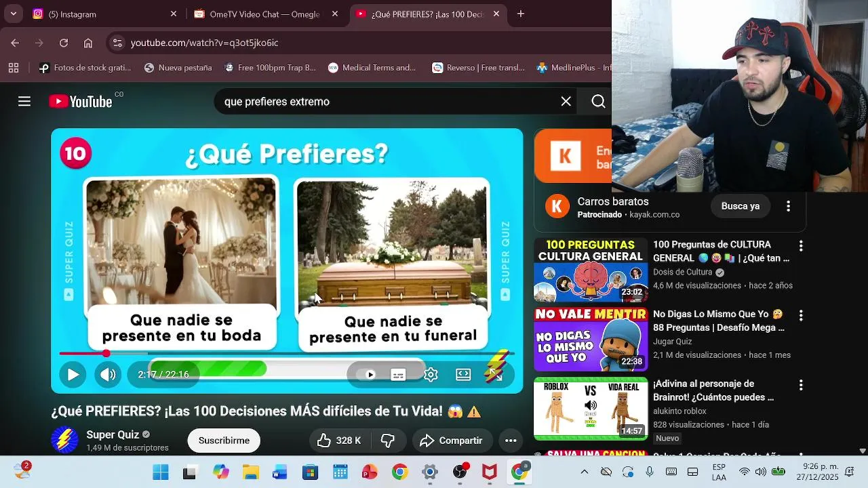The image size is (868, 488).
Task: Close the OmeTV Video Chat tab
Action: pos(334,14)
